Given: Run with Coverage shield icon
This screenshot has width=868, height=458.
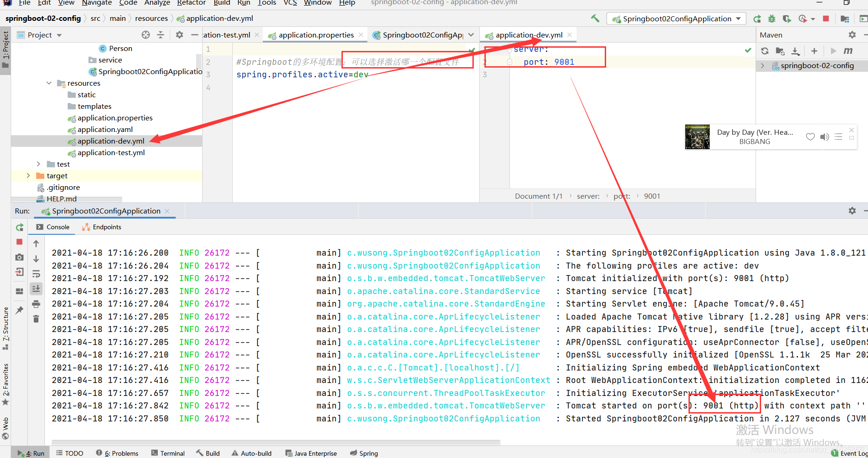Looking at the screenshot, I should pyautogui.click(x=787, y=19).
